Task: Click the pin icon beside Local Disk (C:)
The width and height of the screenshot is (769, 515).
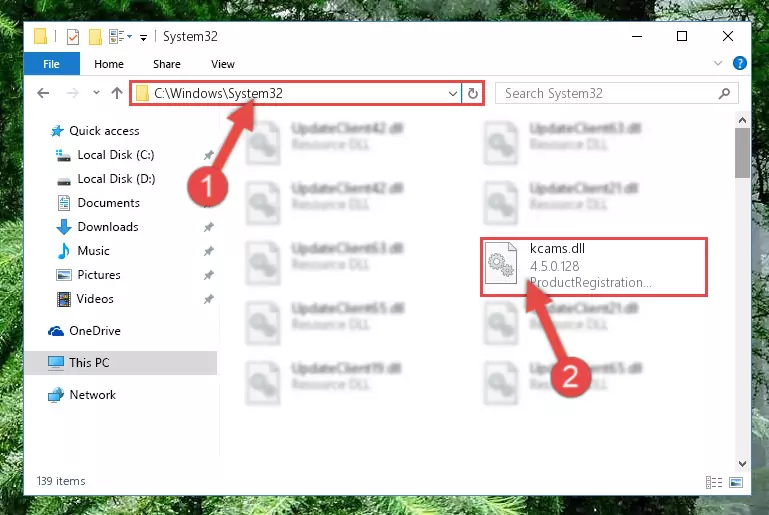Action: [x=209, y=155]
